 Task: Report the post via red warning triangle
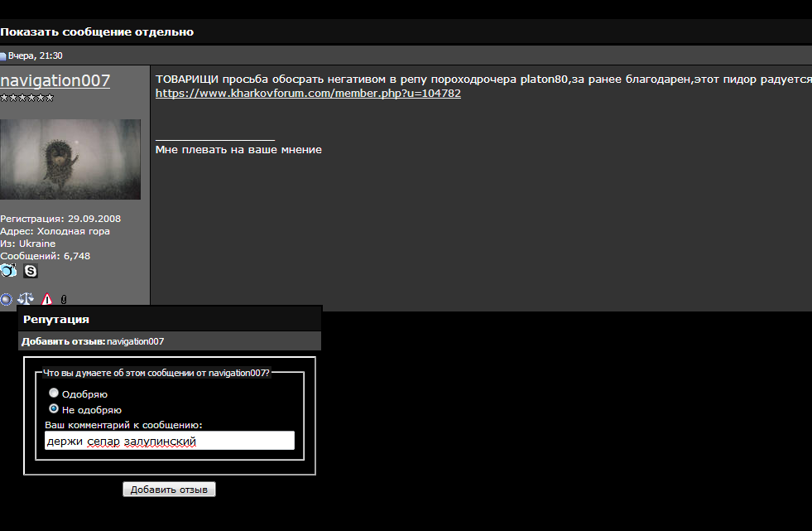point(46,299)
